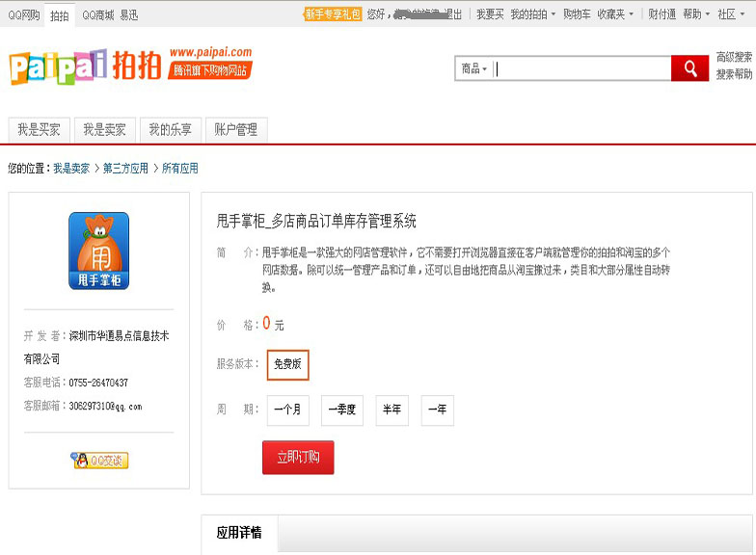Switch to the 账户管理 tab

235,130
